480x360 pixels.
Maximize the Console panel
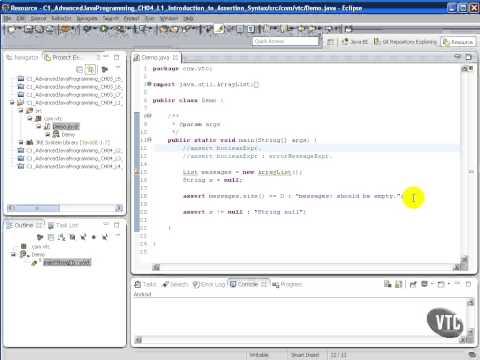pyautogui.click(x=468, y=284)
